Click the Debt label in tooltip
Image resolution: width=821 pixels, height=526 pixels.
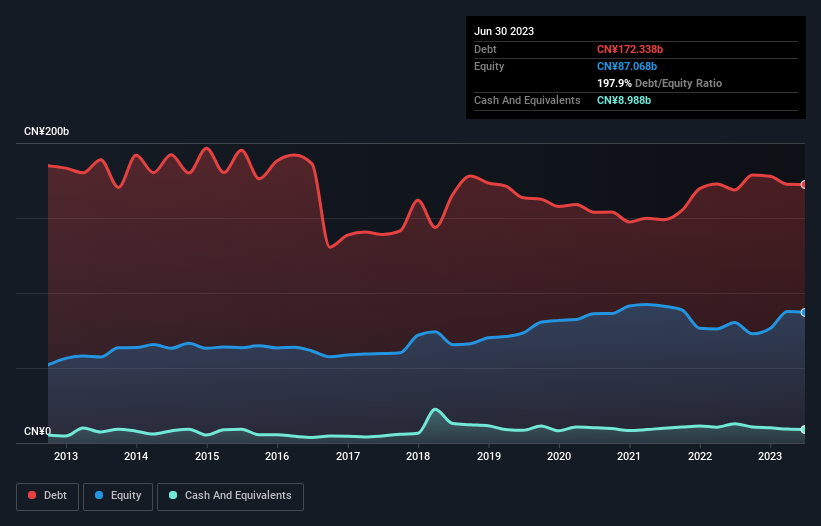485,49
